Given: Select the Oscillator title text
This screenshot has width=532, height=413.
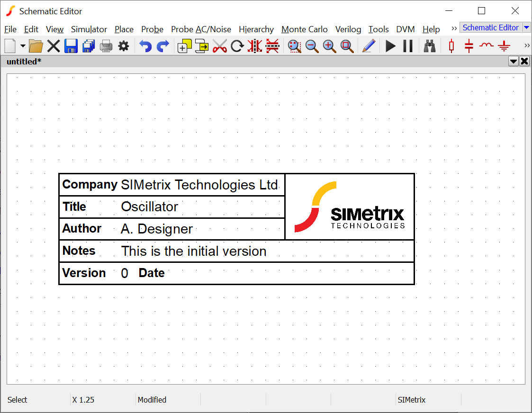Looking at the screenshot, I should click(150, 207).
